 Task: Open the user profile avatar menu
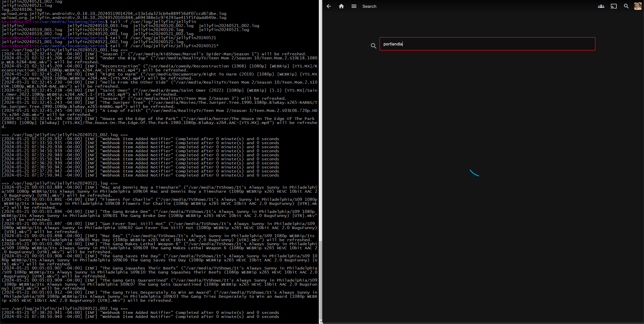click(x=638, y=6)
